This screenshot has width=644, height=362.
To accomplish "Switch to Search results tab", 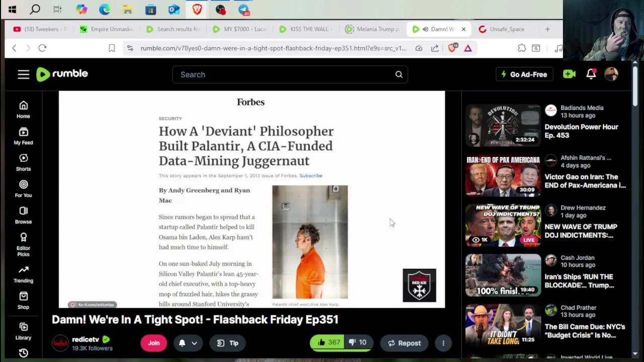I will click(173, 29).
